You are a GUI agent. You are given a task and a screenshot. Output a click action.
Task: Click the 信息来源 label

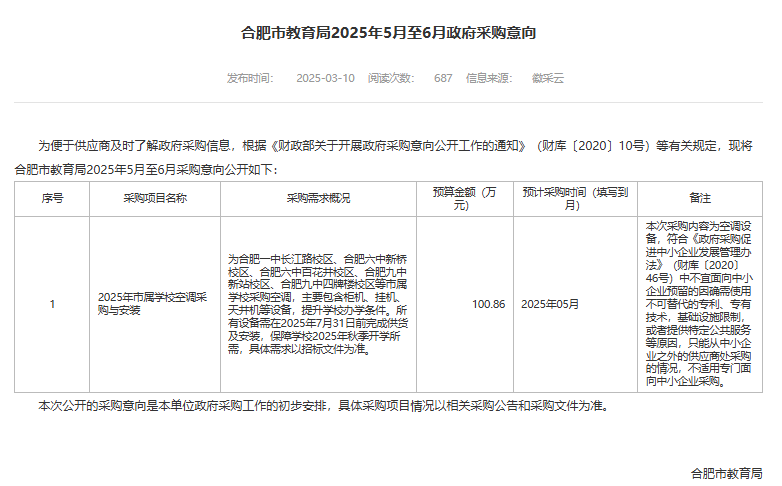(489, 78)
